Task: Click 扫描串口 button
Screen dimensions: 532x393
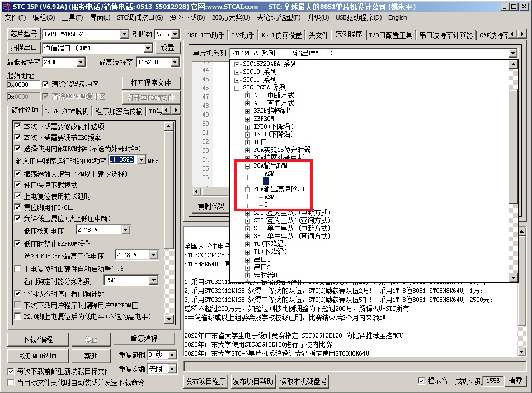Action: pyautogui.click(x=23, y=48)
